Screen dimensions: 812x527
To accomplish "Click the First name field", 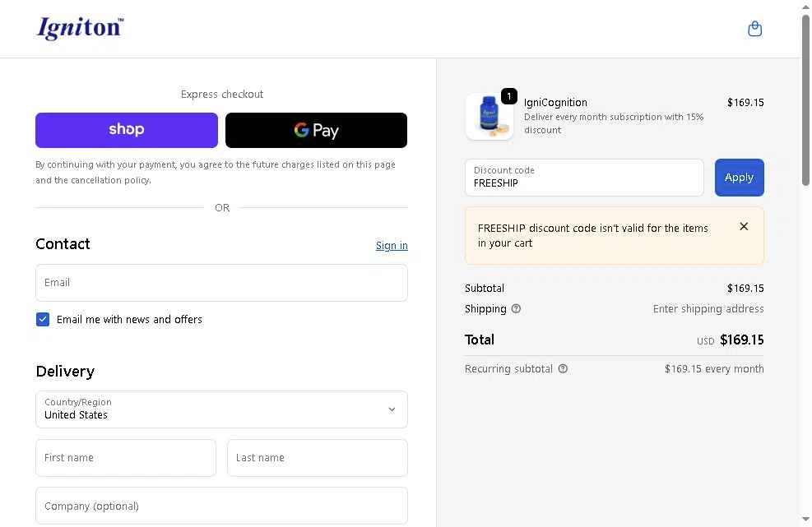I will [126, 458].
